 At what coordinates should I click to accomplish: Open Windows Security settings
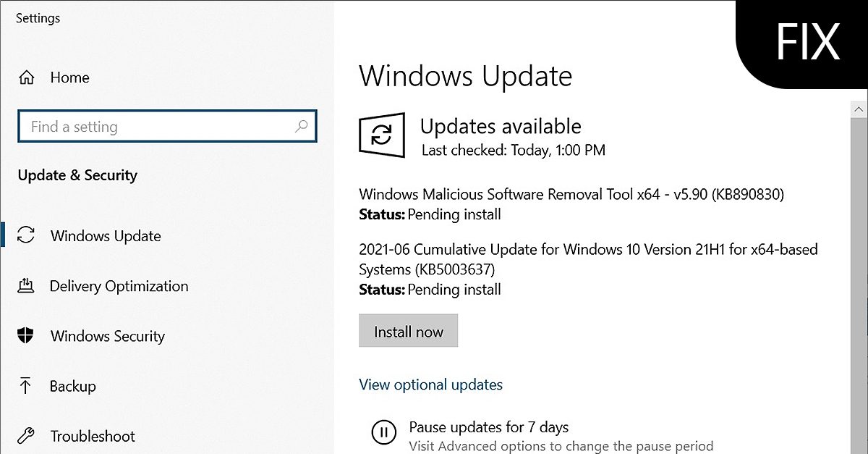pyautogui.click(x=107, y=335)
